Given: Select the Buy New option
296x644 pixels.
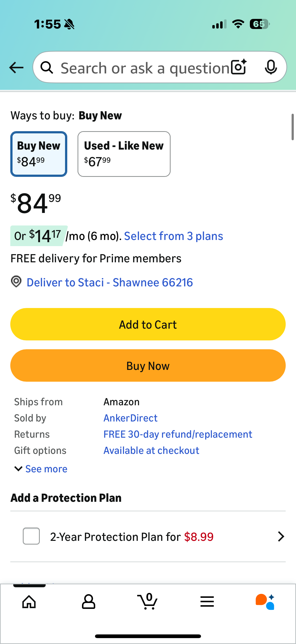Looking at the screenshot, I should tap(39, 154).
